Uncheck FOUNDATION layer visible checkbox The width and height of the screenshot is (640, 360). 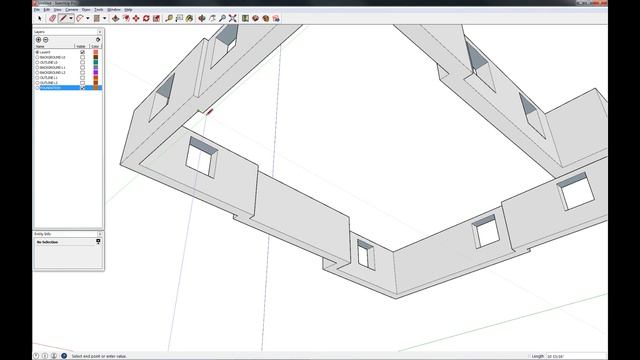[82, 88]
